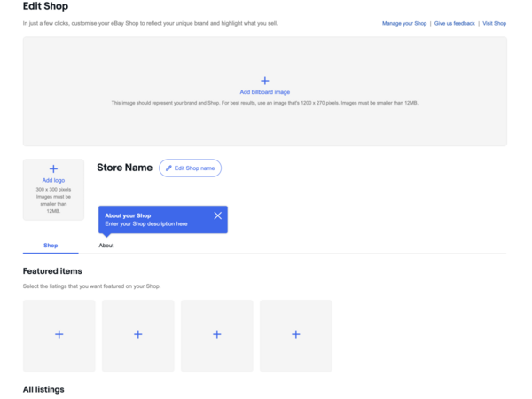Add the third featured item tile
532x399 pixels.
[216, 334]
